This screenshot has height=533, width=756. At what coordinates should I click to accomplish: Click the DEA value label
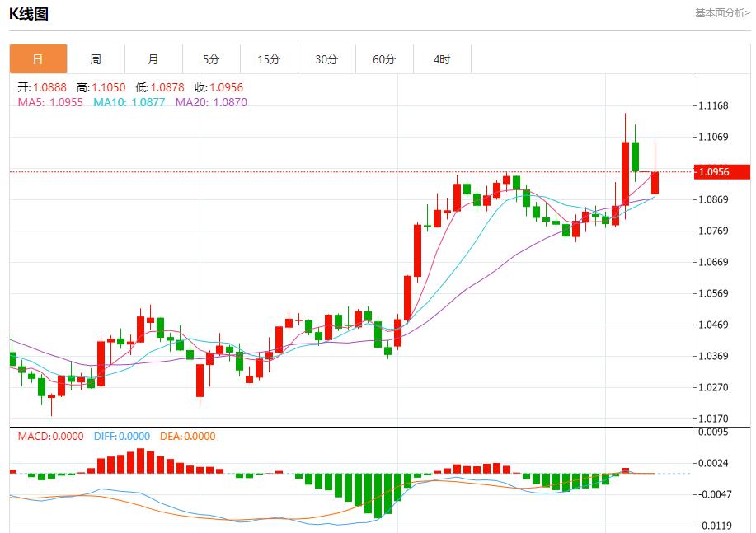(187, 437)
